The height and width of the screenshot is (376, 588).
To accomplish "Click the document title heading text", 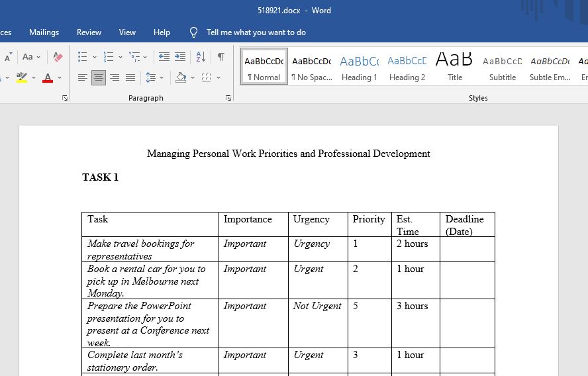I will [289, 154].
